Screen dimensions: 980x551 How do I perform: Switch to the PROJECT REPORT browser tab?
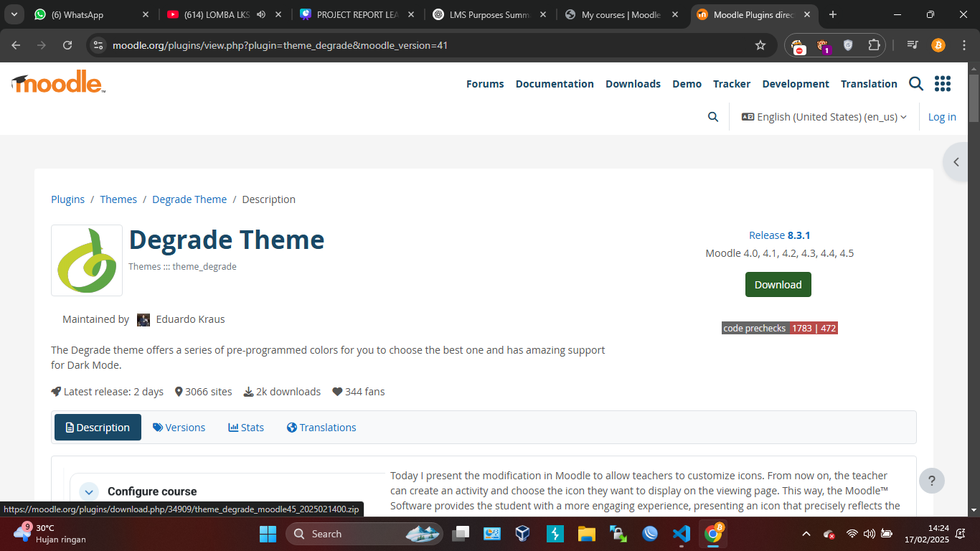pyautogui.click(x=357, y=14)
